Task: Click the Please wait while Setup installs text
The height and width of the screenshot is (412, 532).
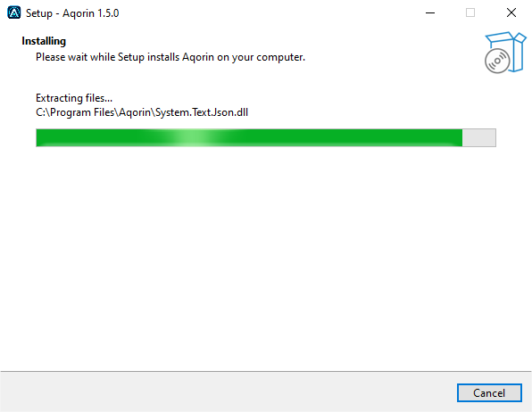Action: click(170, 57)
